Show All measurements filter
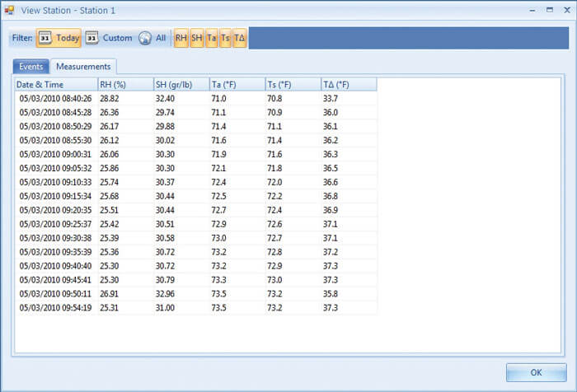Viewport: 577px width, 392px height. [x=152, y=38]
